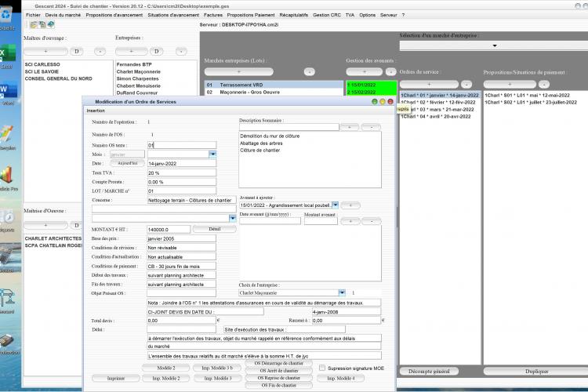
Task: Click OS Arrêt de chantier button
Action: coord(278,371)
